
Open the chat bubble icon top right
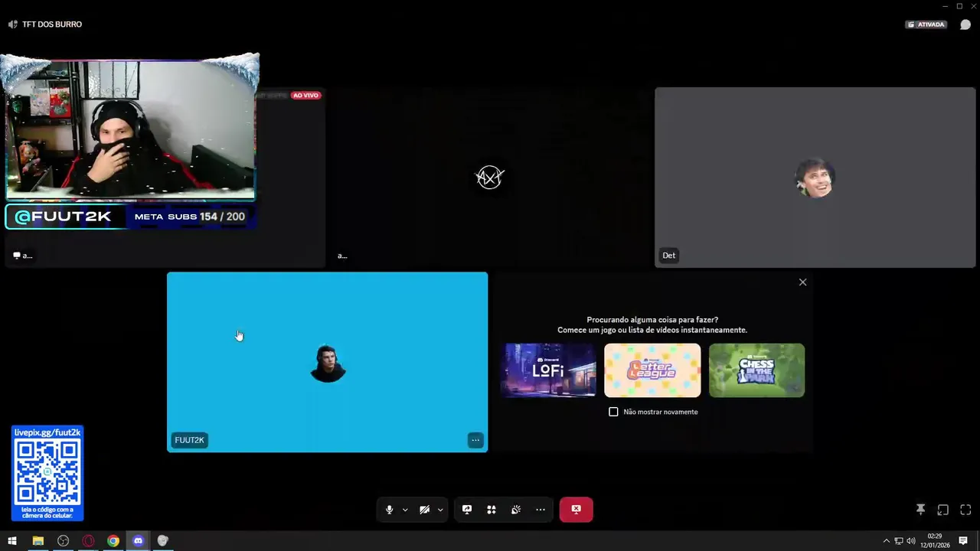click(965, 24)
